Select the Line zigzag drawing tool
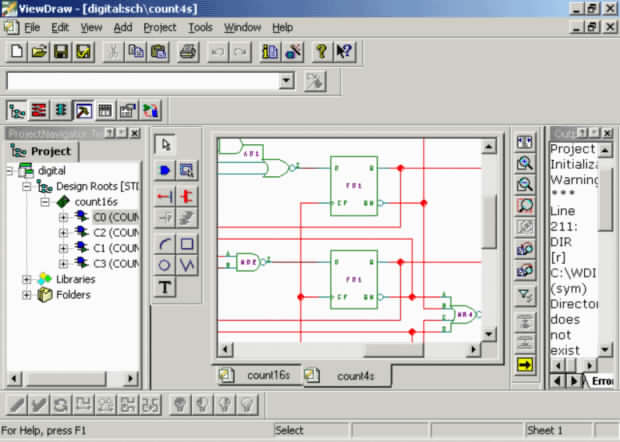Image resolution: width=620 pixels, height=442 pixels. tap(187, 264)
